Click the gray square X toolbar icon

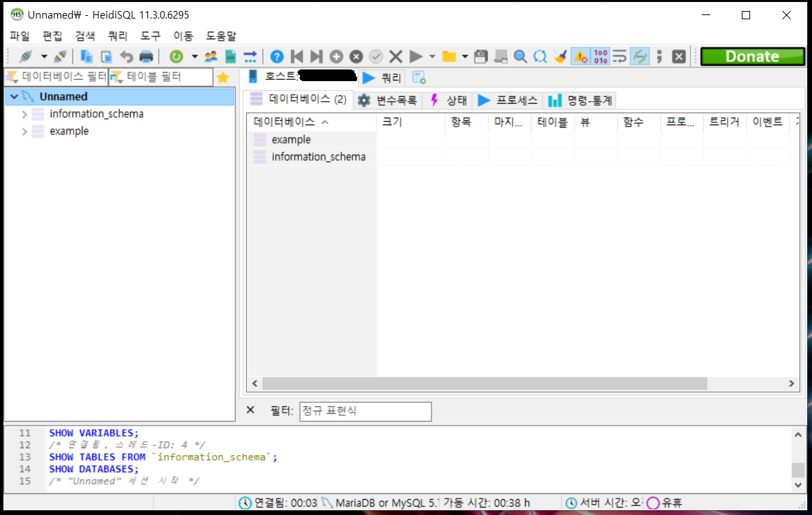point(679,56)
